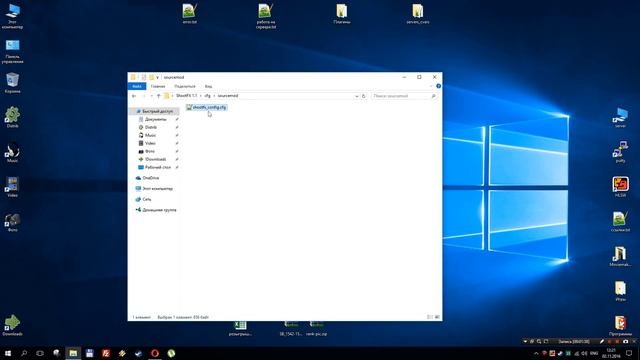Open the blue Файл ribbon tab
Image resolution: width=640 pixels, height=360 pixels.
[x=137, y=86]
